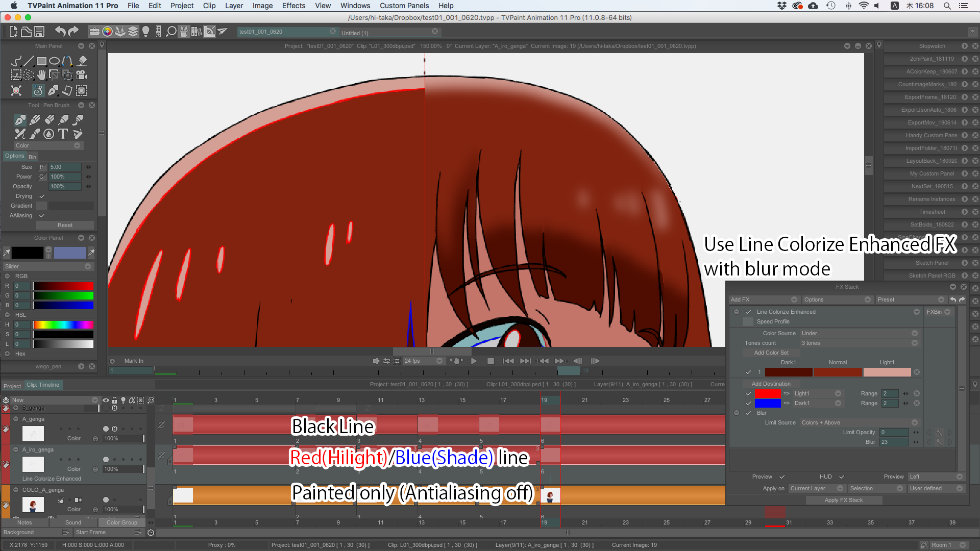980x551 pixels.
Task: Click the Redo arrow in top toolbar
Action: (73, 32)
